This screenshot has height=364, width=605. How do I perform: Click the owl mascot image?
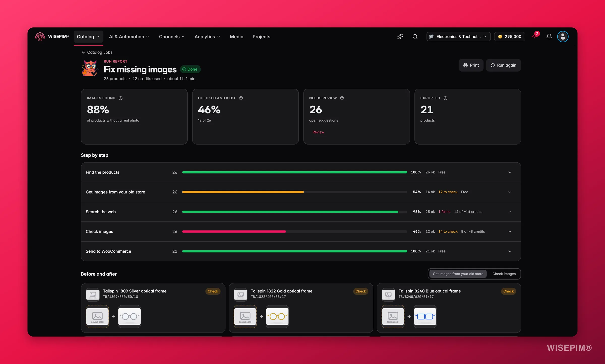90,68
